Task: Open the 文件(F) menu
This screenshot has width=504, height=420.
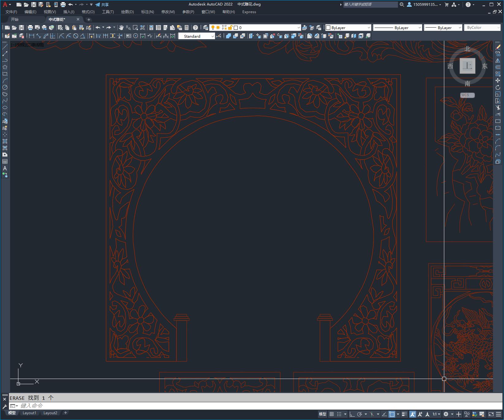Action: point(11,12)
